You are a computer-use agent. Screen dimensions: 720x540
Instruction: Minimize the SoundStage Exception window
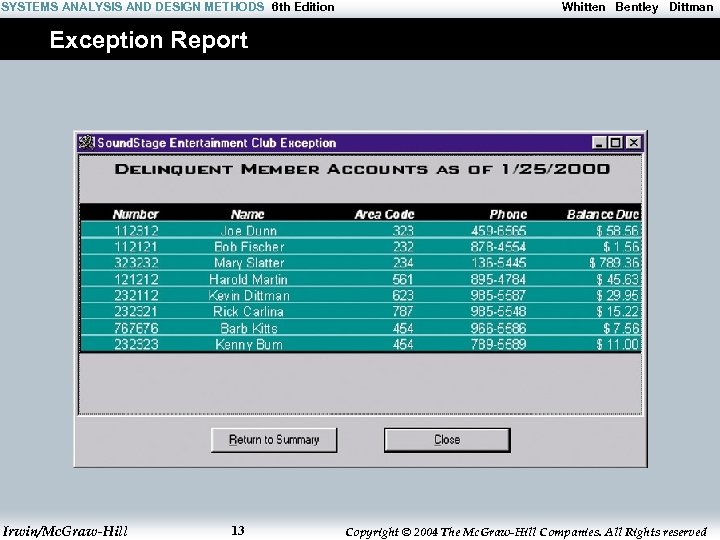(x=598, y=143)
